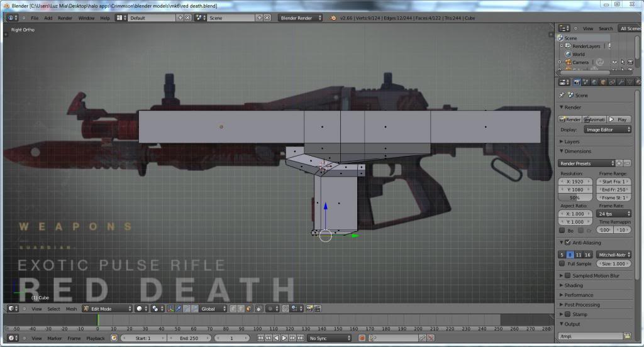Viewport: 644px width, 347px height.
Task: Enable the Stamp checkbox
Action: (568, 314)
